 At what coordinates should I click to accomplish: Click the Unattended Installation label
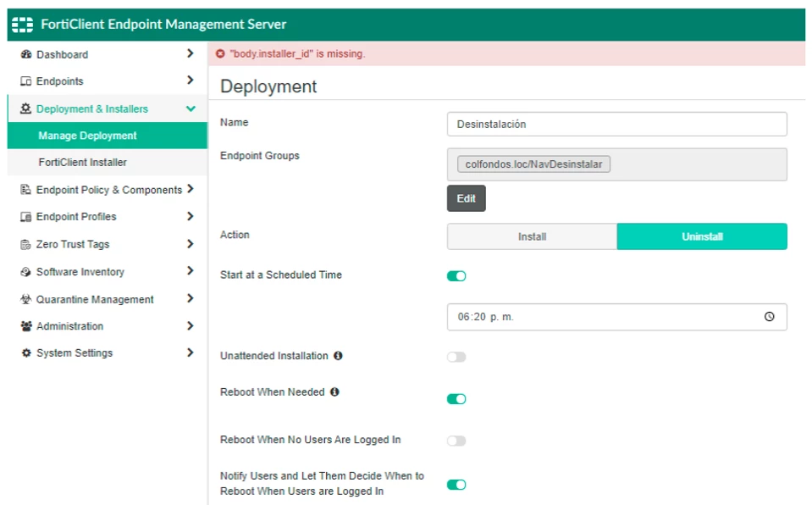tap(274, 356)
